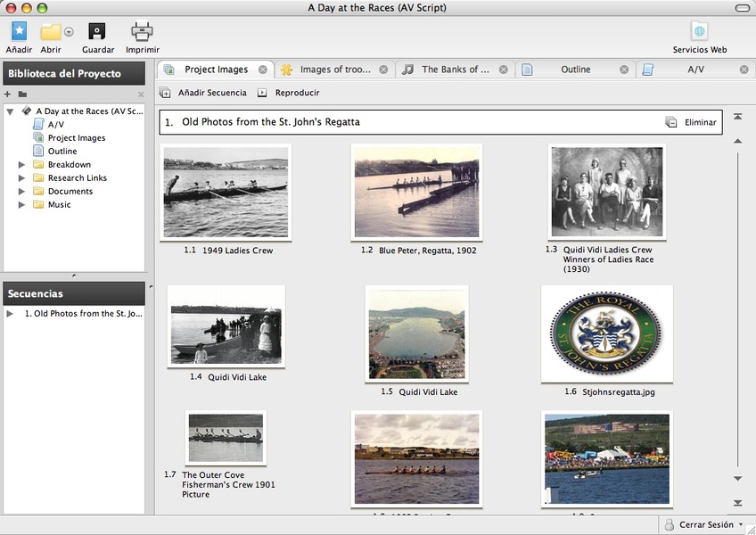Click caption Blue Peter, Regatta, 1902

428,251
